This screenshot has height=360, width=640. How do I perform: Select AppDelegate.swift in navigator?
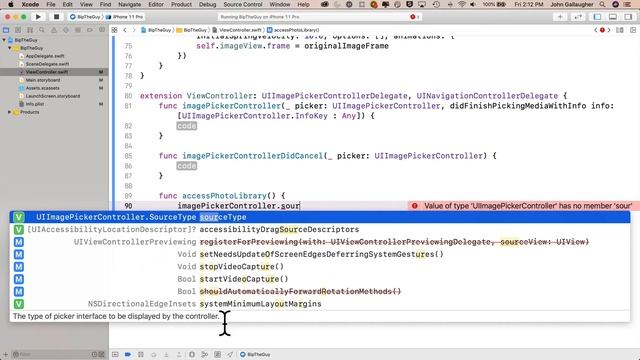click(x=44, y=56)
